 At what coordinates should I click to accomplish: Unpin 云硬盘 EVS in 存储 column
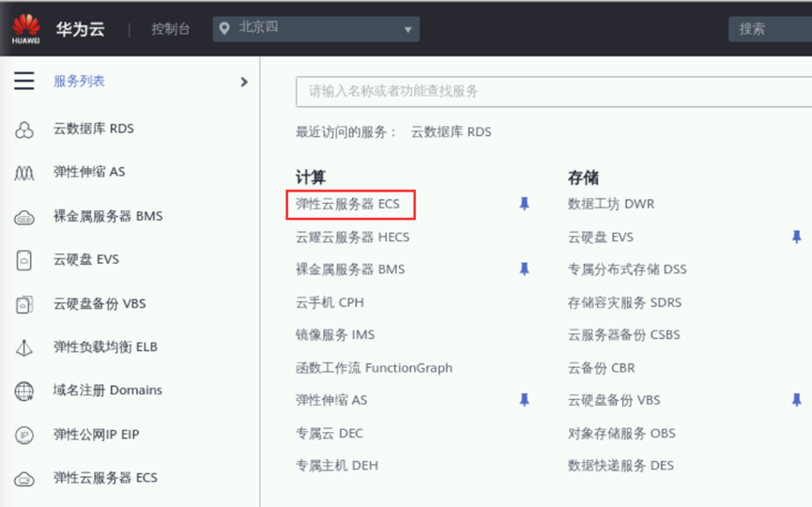(x=796, y=237)
